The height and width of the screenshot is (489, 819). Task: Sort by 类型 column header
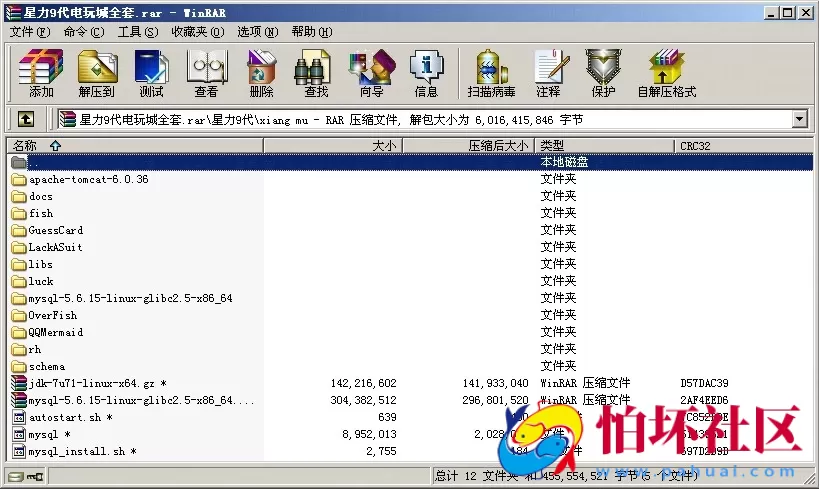point(604,146)
